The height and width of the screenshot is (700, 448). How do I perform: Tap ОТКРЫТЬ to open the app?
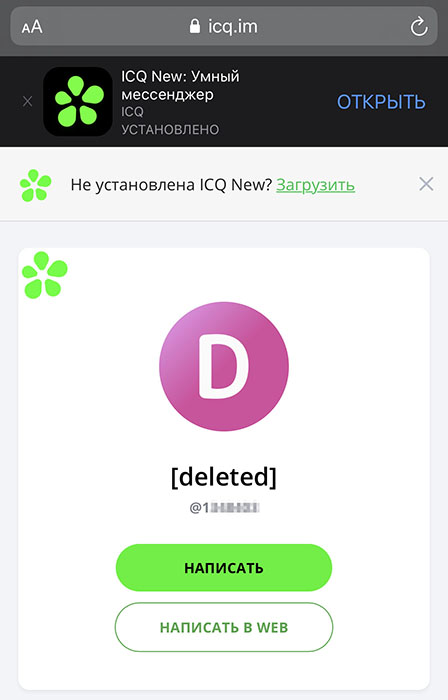(x=381, y=102)
